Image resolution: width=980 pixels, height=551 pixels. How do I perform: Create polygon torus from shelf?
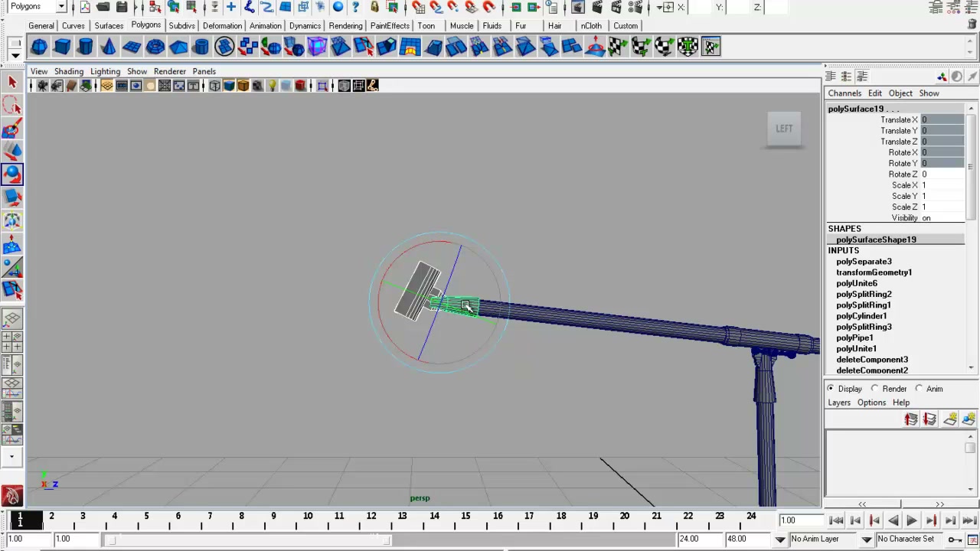click(155, 47)
